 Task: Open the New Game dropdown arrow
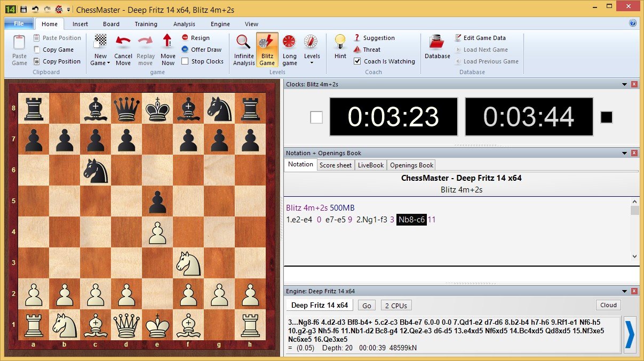pos(108,63)
